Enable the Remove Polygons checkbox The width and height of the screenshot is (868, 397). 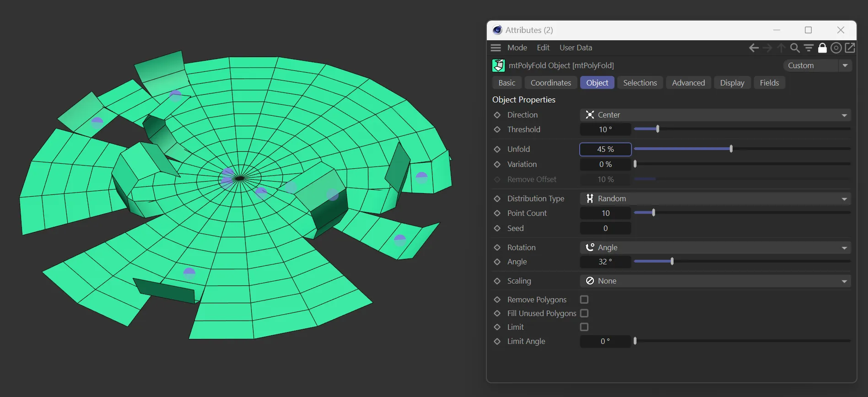tap(584, 300)
